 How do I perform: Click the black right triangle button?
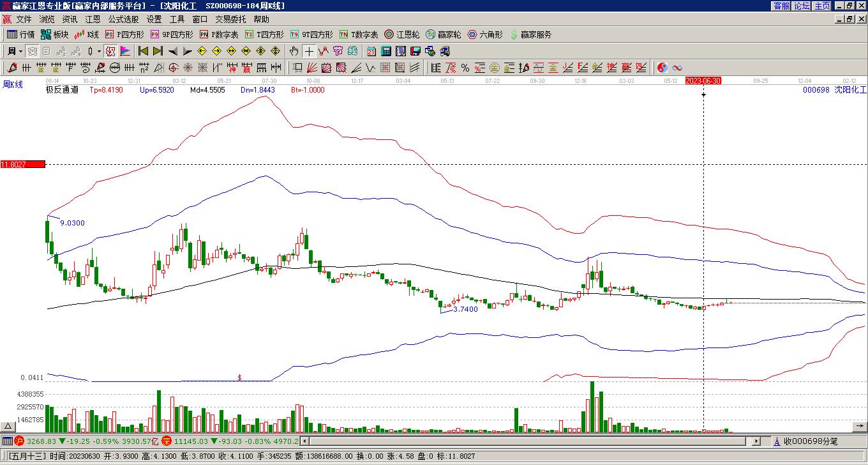(x=188, y=51)
